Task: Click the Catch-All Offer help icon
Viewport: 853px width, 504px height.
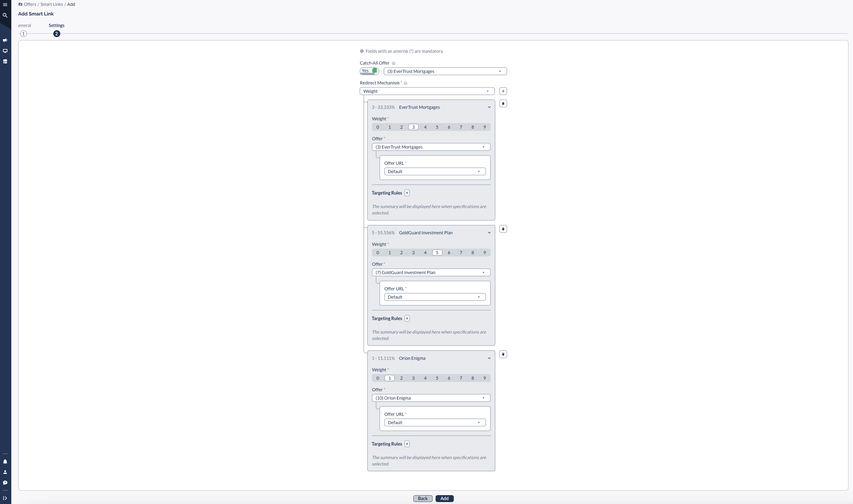Action: (x=394, y=63)
